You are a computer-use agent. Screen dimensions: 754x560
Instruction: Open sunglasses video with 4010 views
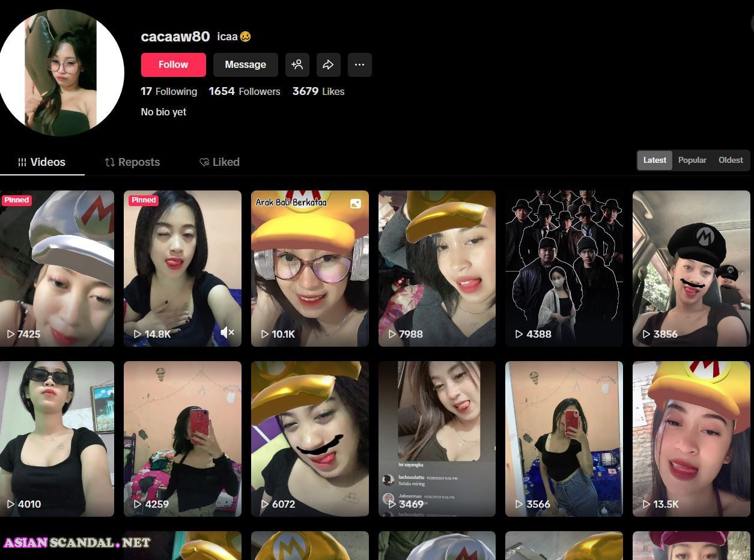pyautogui.click(x=56, y=439)
